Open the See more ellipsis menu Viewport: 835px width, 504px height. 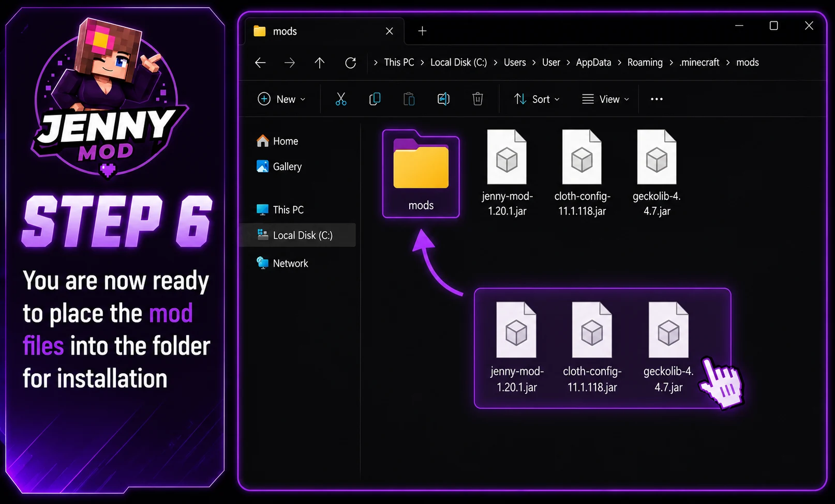pos(657,99)
